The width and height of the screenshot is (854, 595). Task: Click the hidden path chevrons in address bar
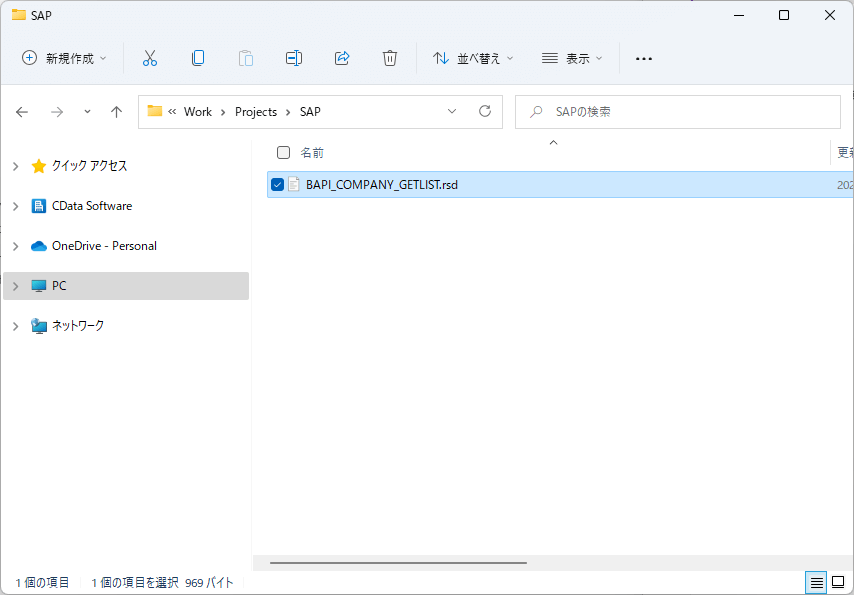click(x=172, y=112)
